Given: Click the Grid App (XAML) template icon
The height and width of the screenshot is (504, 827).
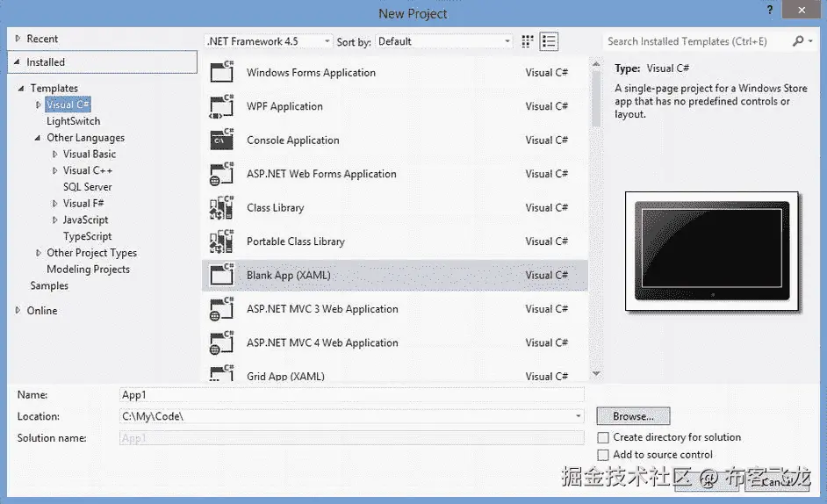Looking at the screenshot, I should [x=221, y=373].
